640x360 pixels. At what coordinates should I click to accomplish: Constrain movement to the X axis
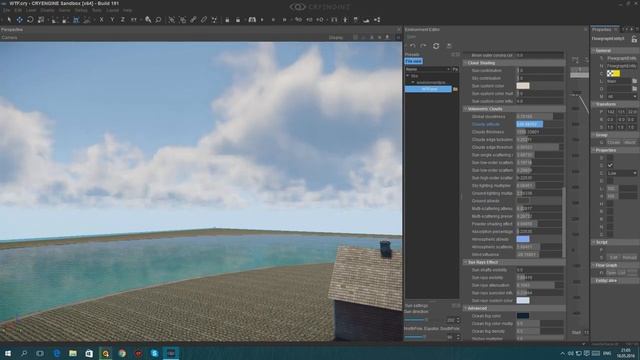click(x=101, y=20)
